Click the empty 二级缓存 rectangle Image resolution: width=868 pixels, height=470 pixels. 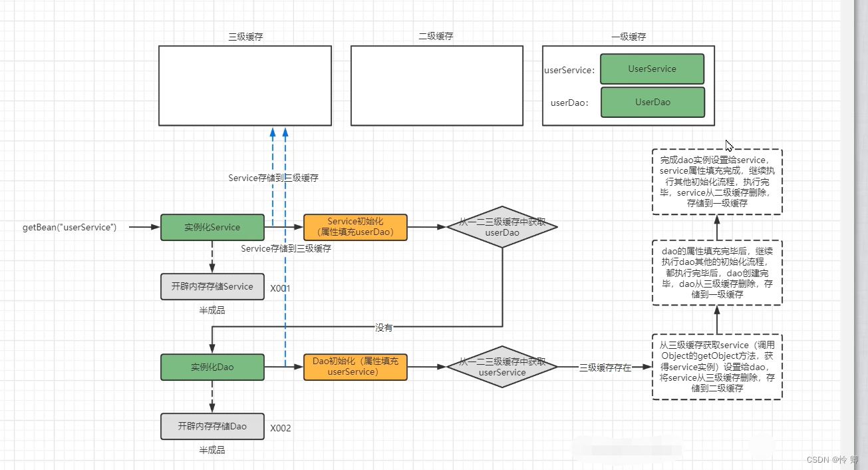[x=437, y=85]
